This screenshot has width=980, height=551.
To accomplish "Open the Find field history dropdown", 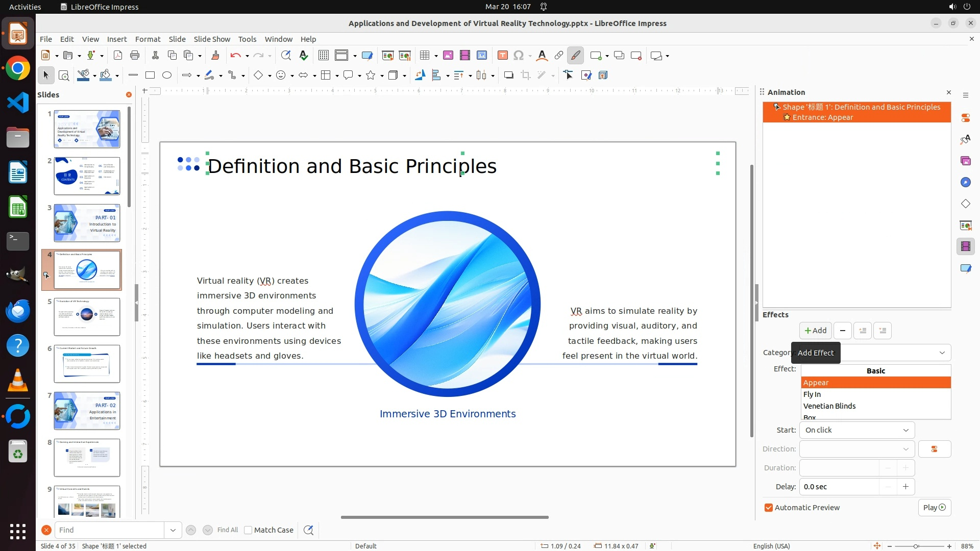I will tap(173, 530).
